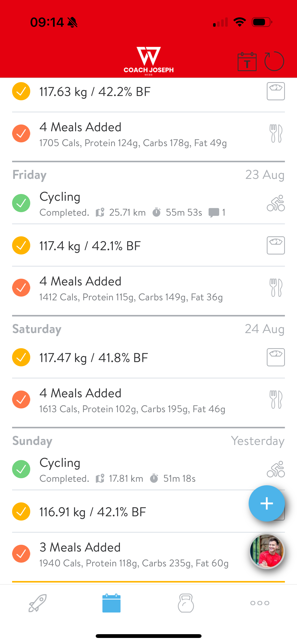Image resolution: width=297 pixels, height=644 pixels.
Task: Open the three-dots more menu
Action: pos(260,603)
